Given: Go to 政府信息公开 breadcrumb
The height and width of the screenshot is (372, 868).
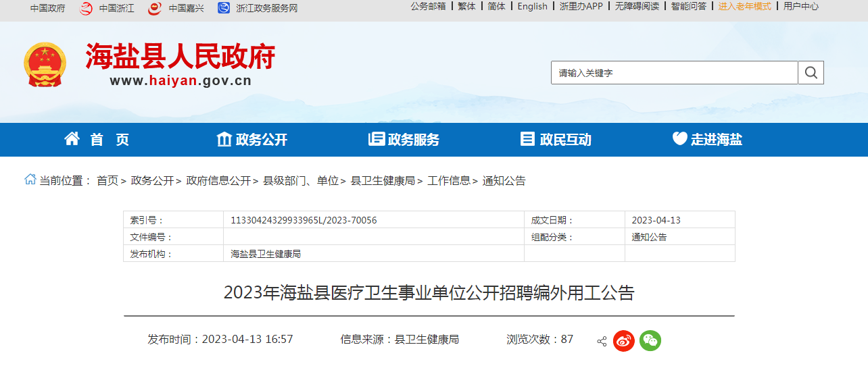Looking at the screenshot, I should pyautogui.click(x=218, y=181).
